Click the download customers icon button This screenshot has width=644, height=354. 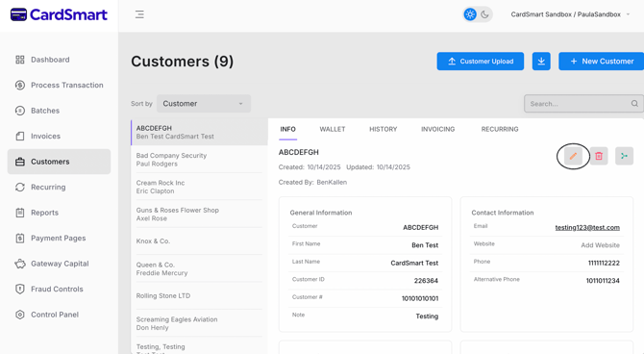click(541, 62)
